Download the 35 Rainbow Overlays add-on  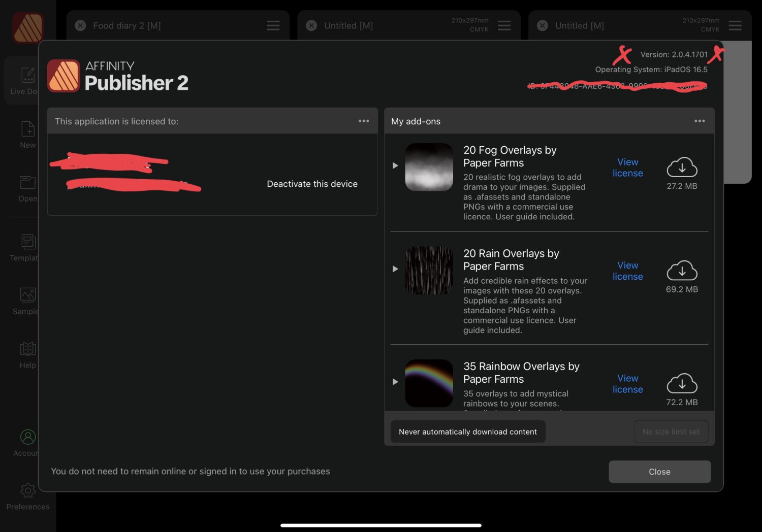(682, 383)
